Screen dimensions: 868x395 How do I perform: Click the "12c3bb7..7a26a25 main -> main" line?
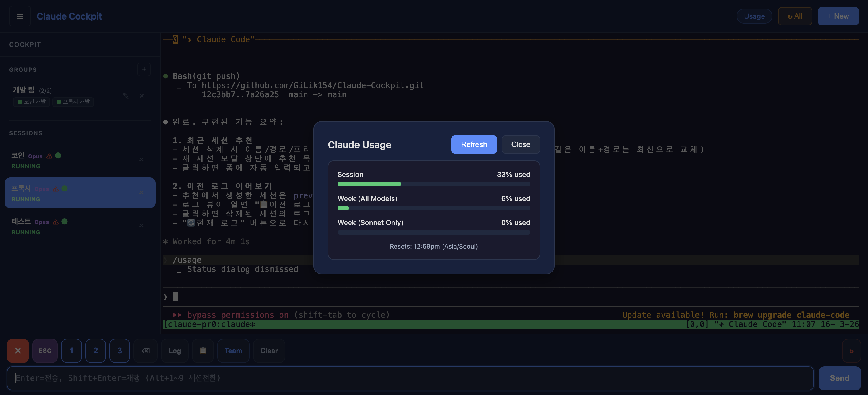[274, 95]
